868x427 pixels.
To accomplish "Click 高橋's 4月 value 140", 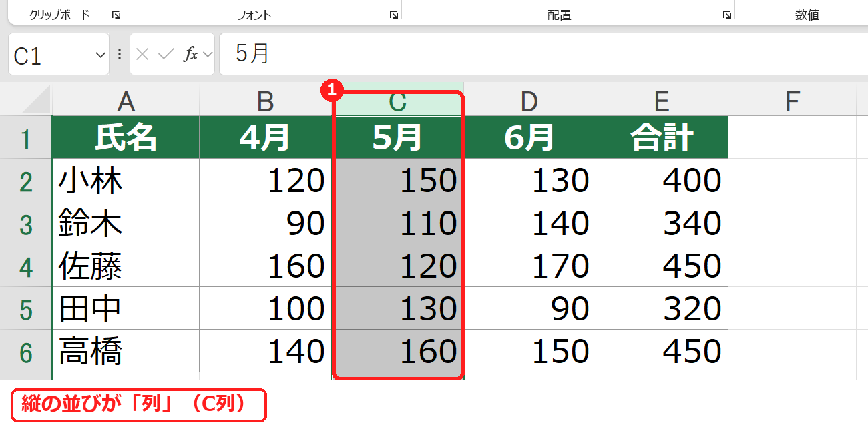I will (x=265, y=351).
